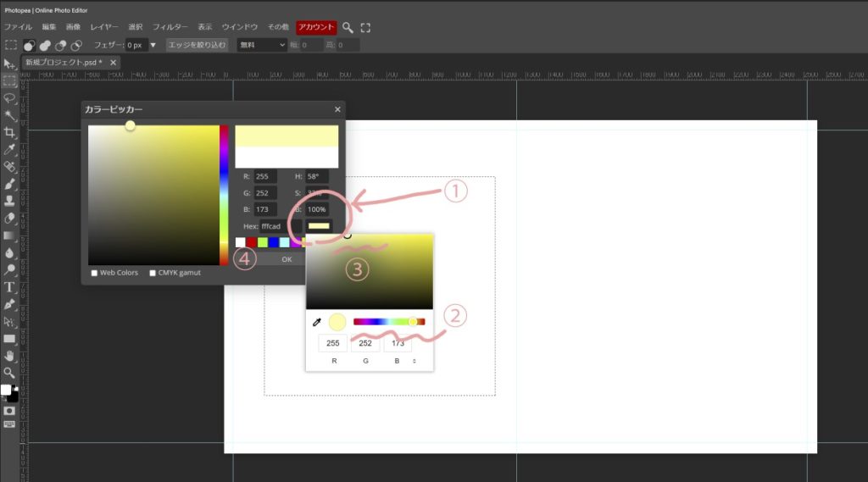Toggle the RGB format switcher arrows

pyautogui.click(x=415, y=361)
